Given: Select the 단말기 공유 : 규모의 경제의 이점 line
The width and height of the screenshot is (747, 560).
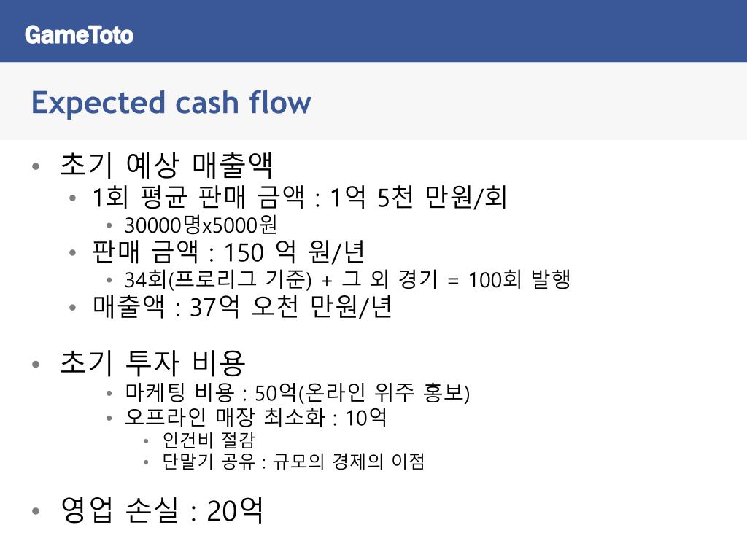Looking at the screenshot, I should click(293, 462).
